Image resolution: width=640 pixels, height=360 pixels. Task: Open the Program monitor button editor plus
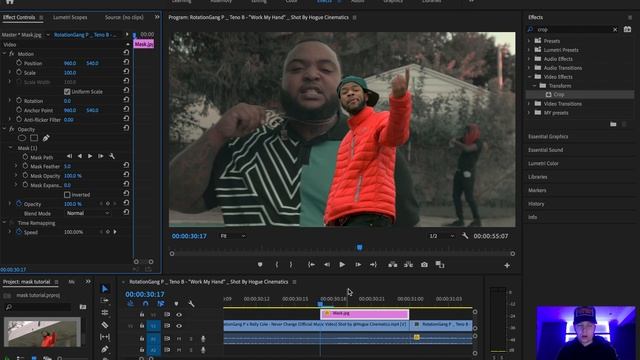point(507,265)
